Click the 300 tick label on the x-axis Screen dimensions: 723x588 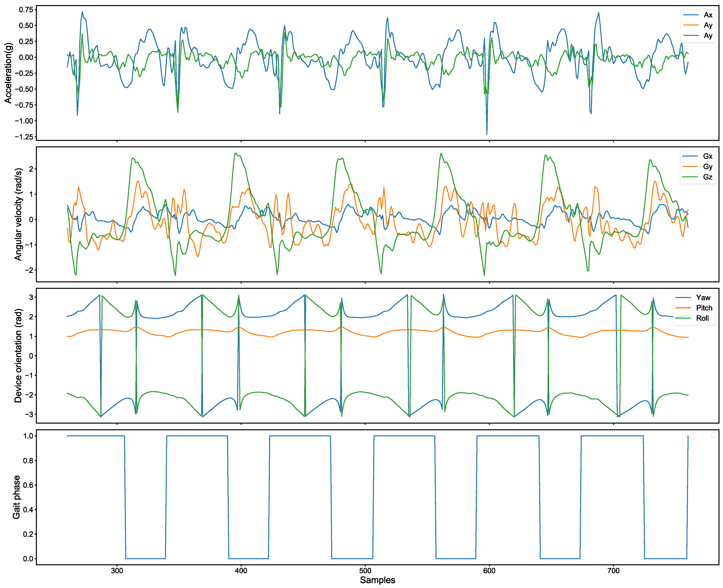pos(117,571)
